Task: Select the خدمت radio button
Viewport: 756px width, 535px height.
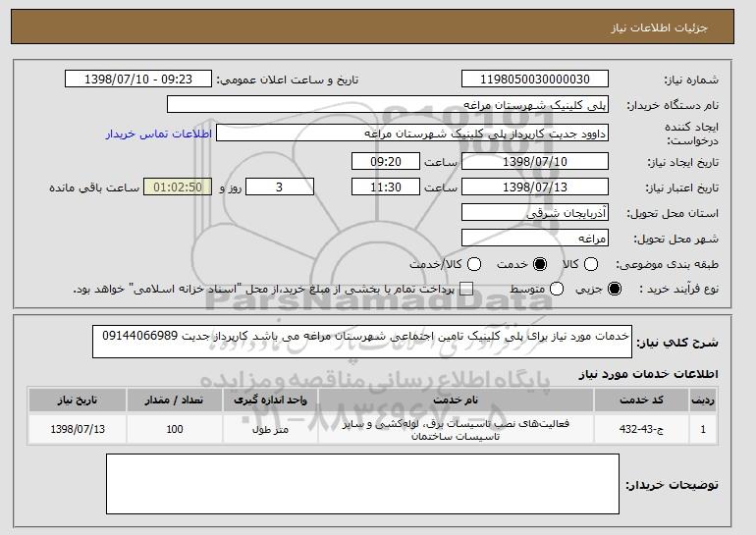Action: (540, 264)
